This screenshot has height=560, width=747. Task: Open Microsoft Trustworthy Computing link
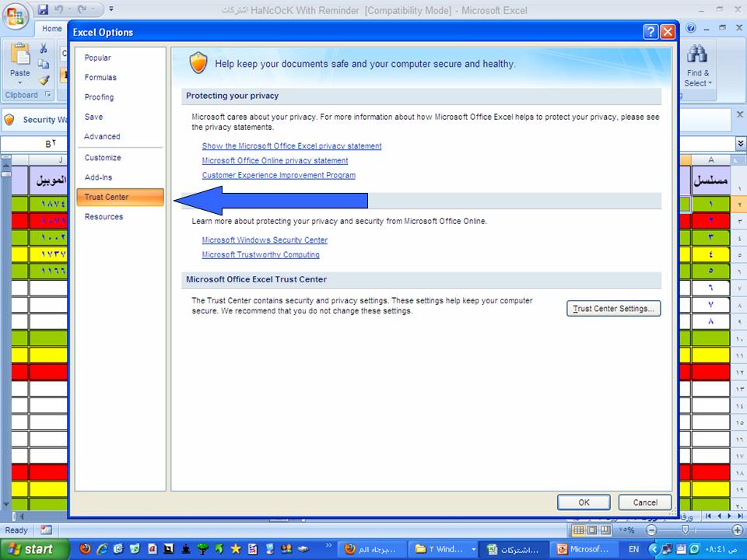pos(261,255)
